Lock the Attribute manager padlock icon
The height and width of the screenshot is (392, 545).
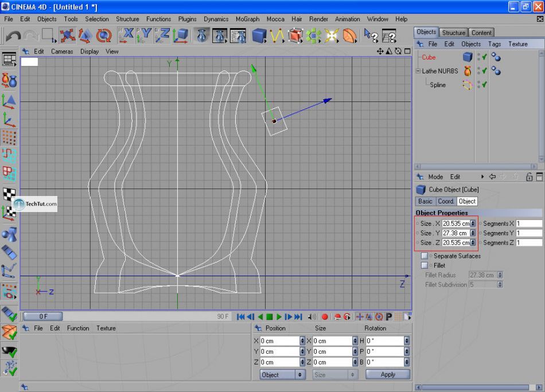(x=529, y=177)
